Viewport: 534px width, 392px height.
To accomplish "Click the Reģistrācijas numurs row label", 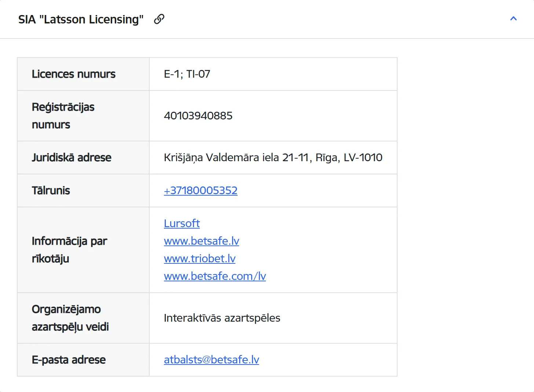I will (x=63, y=116).
